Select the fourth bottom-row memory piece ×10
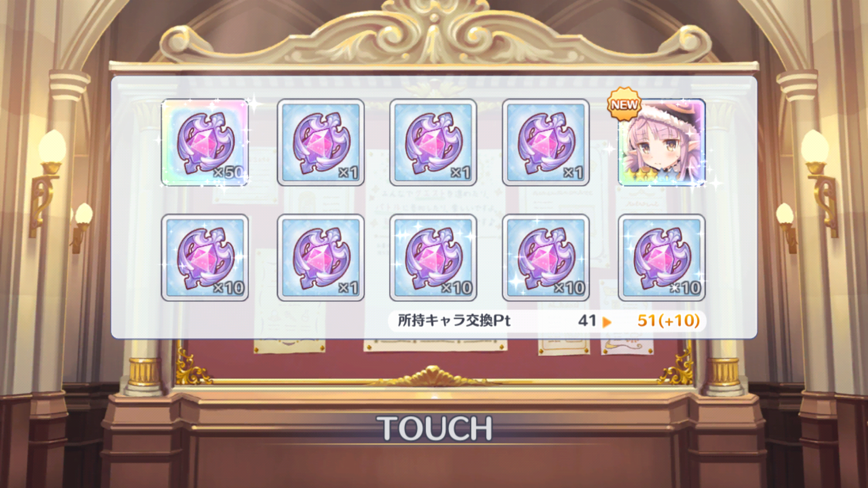This screenshot has width=868, height=488. coord(546,258)
